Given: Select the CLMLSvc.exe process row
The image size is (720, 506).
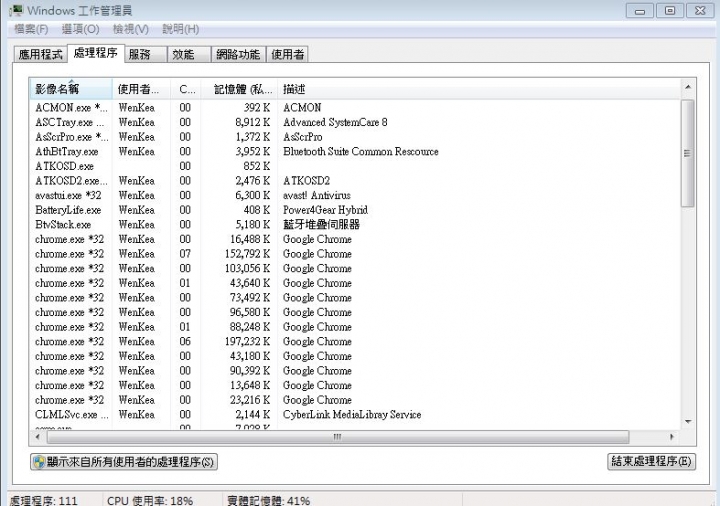Looking at the screenshot, I should click(354, 415).
